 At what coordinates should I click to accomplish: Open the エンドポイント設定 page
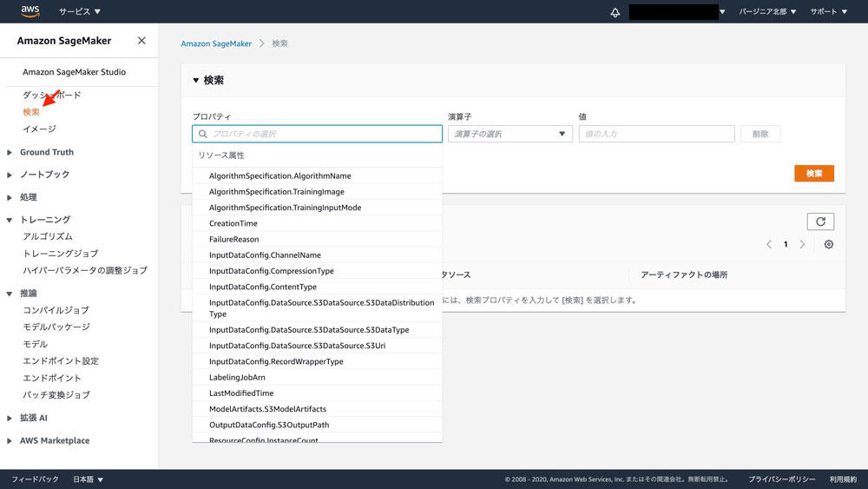tap(61, 361)
